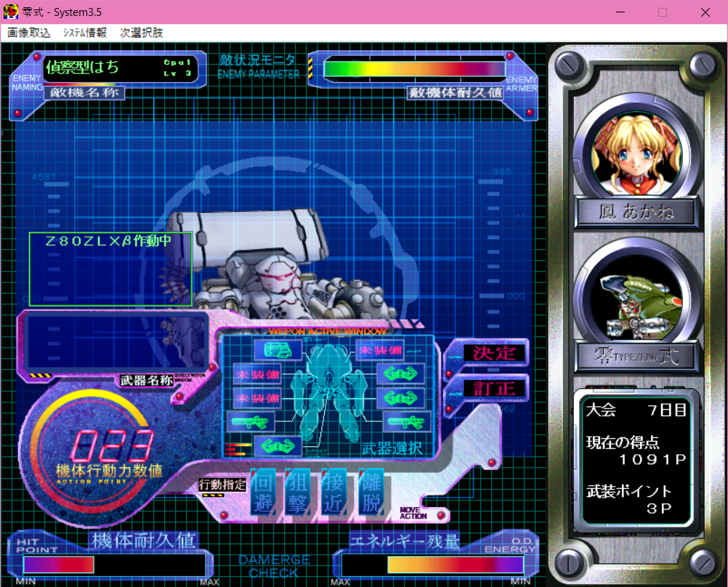Click the enemy armor durability gauge
Image resolution: width=728 pixels, height=587 pixels.
click(x=415, y=69)
